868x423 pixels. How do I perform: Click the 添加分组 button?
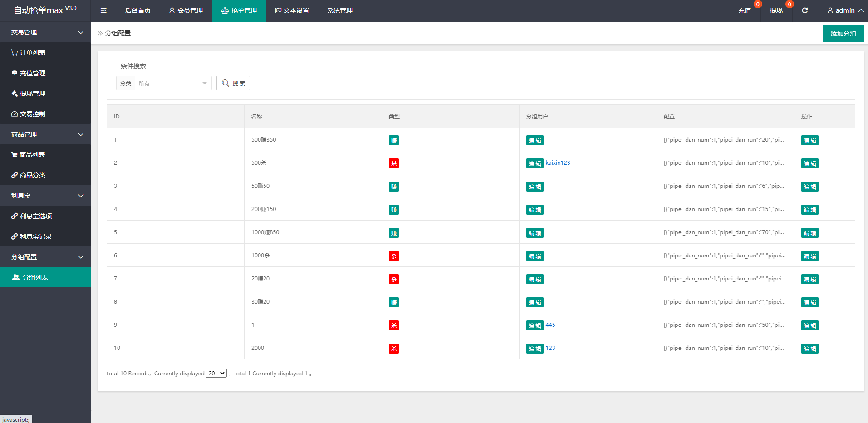[x=843, y=34]
